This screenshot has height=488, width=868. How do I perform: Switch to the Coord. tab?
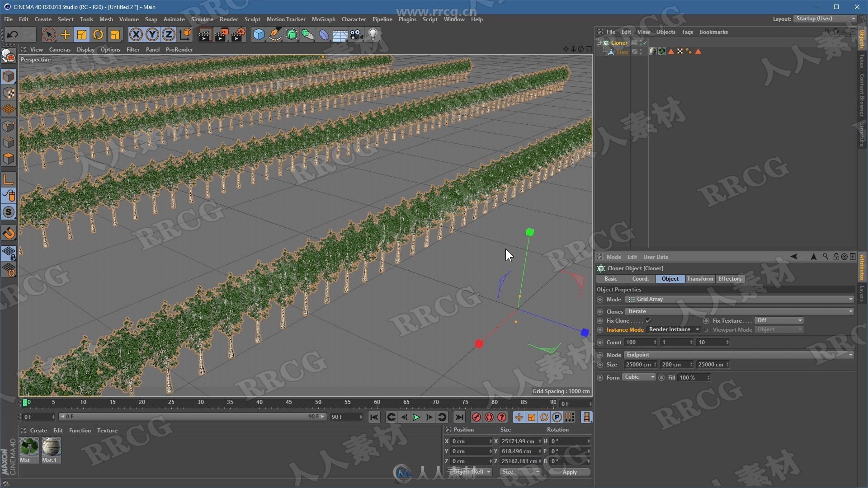[640, 279]
